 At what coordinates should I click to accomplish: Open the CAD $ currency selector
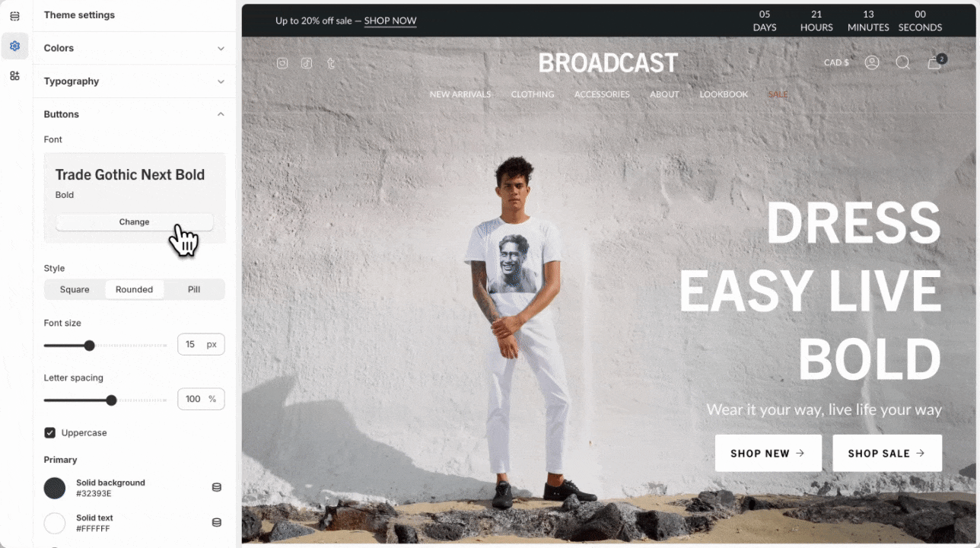point(836,62)
